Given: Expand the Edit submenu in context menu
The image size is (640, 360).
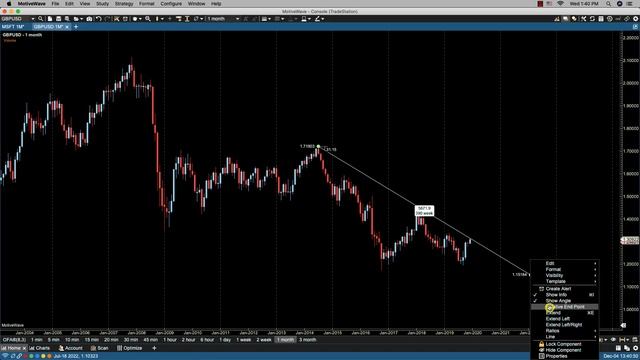Looking at the screenshot, I should (564, 263).
